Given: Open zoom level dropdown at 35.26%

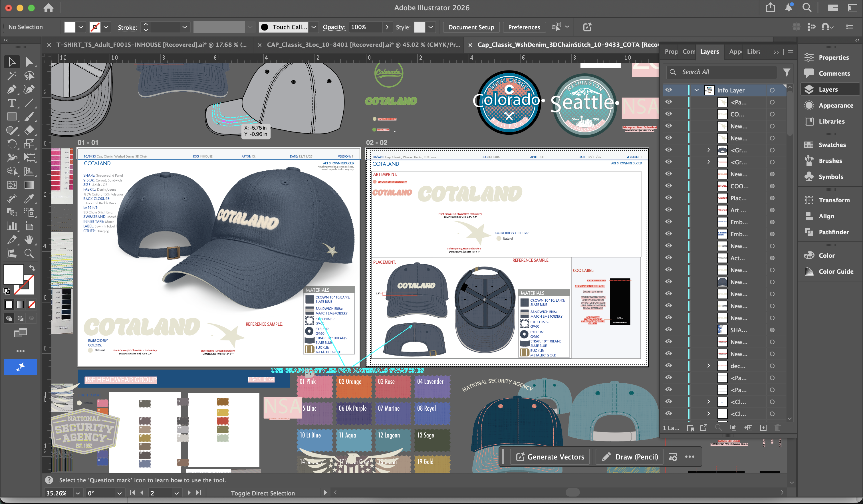Looking at the screenshot, I should (x=78, y=493).
